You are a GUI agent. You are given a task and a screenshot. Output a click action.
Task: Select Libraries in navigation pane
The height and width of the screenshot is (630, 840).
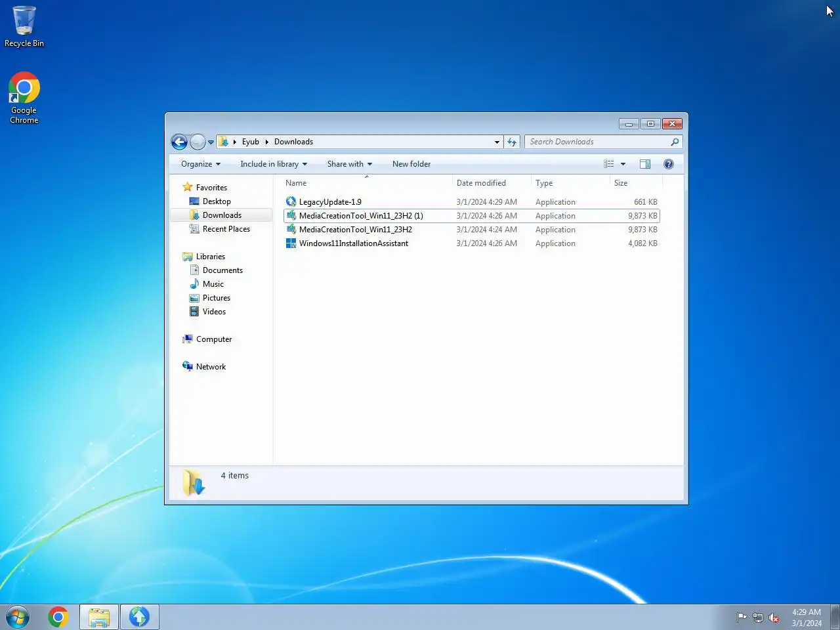211,257
